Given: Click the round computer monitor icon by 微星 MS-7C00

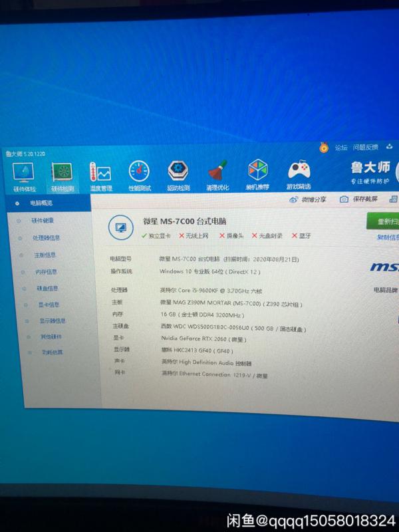Looking at the screenshot, I should coord(121,227).
